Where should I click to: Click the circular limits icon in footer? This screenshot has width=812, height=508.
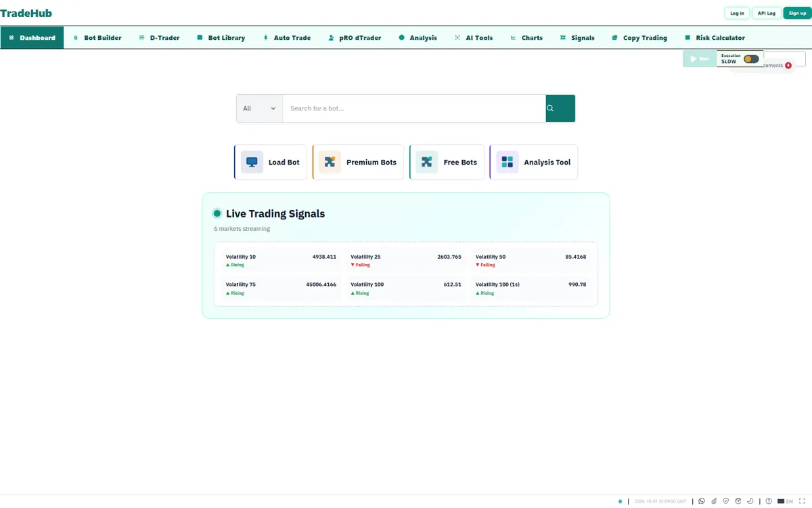738,501
